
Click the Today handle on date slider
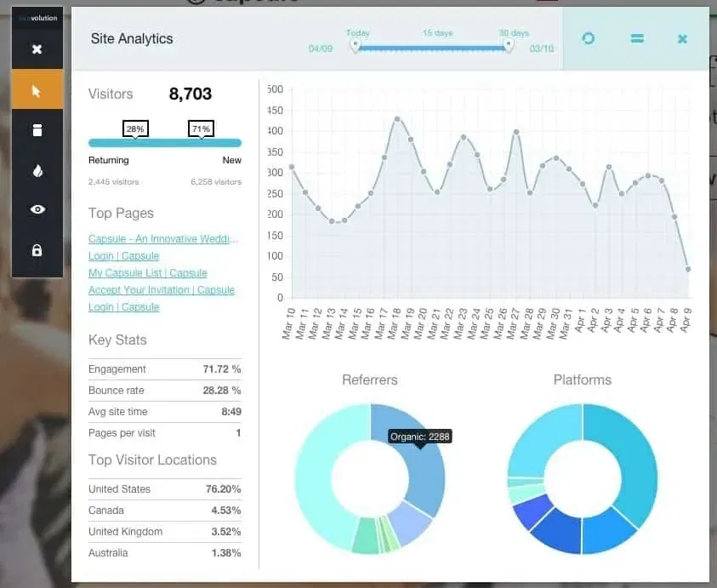click(356, 46)
